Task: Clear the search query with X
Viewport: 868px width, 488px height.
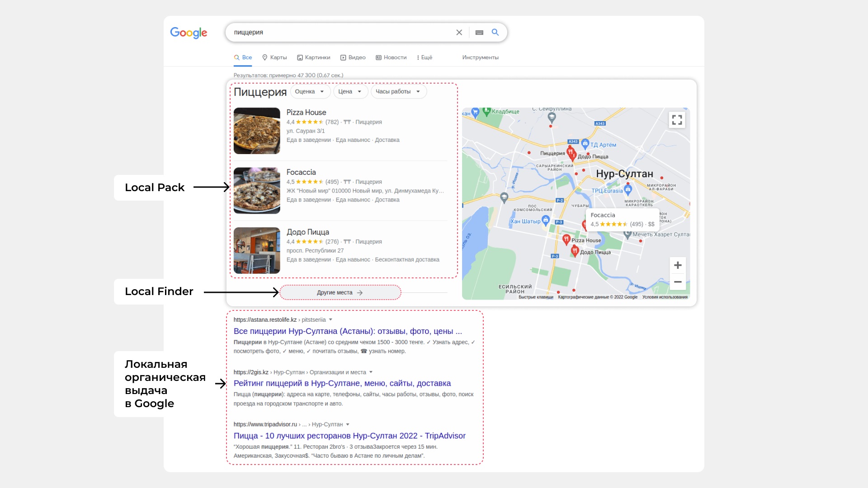Action: pyautogui.click(x=459, y=33)
